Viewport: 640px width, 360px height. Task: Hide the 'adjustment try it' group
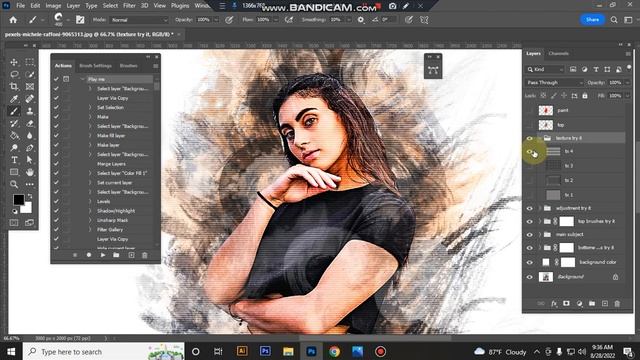point(530,209)
